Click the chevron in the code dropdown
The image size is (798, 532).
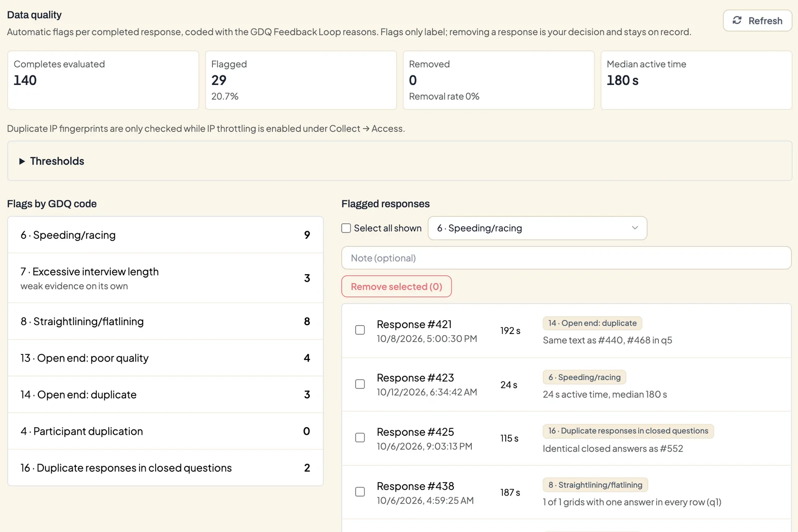pos(635,228)
